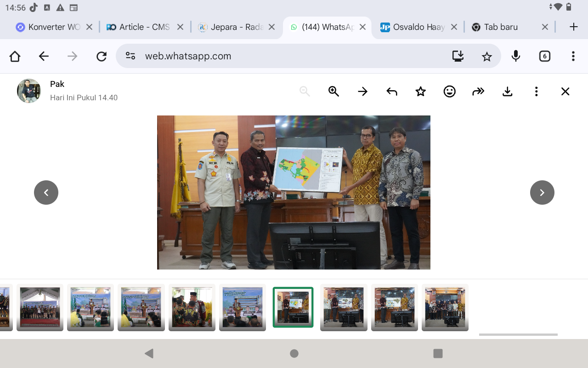Click the 'Hari Ini Pukul 14.40' timestamp
The width and height of the screenshot is (588, 368).
tap(84, 98)
